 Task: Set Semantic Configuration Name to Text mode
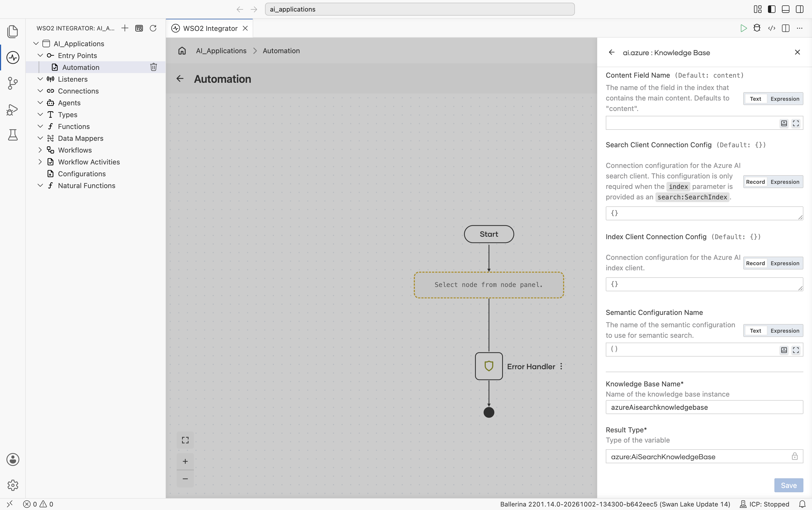755,331
